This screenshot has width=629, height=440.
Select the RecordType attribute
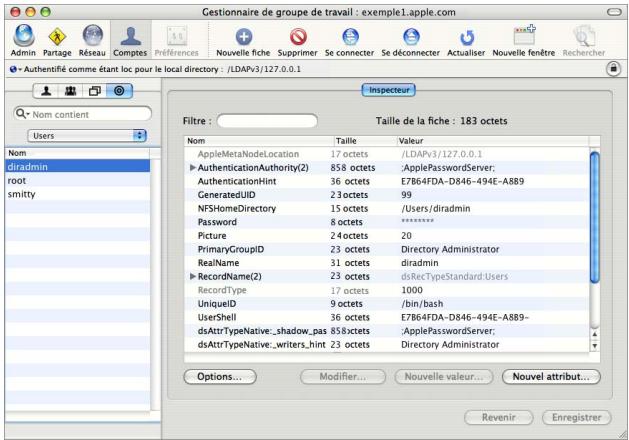point(387,290)
